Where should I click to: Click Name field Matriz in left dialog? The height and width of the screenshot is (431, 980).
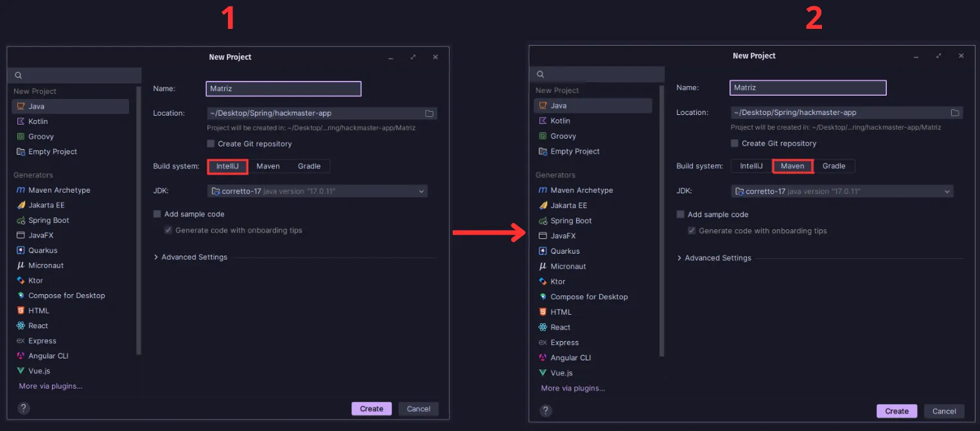284,89
